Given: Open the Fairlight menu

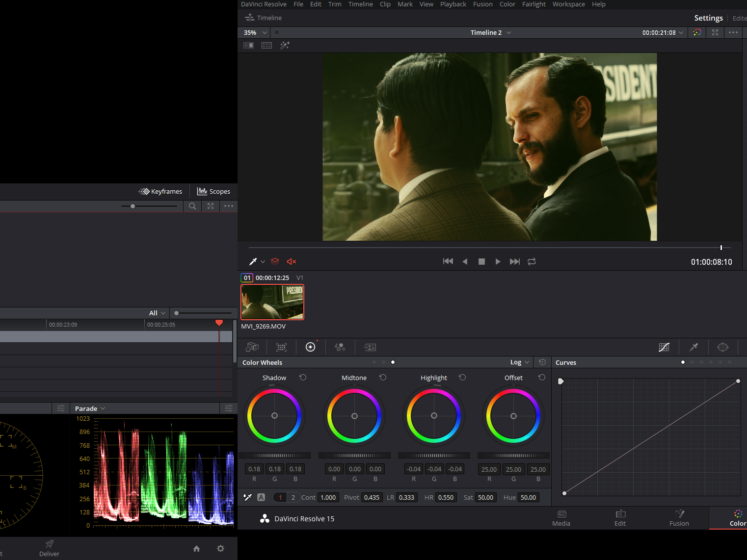Looking at the screenshot, I should (534, 4).
